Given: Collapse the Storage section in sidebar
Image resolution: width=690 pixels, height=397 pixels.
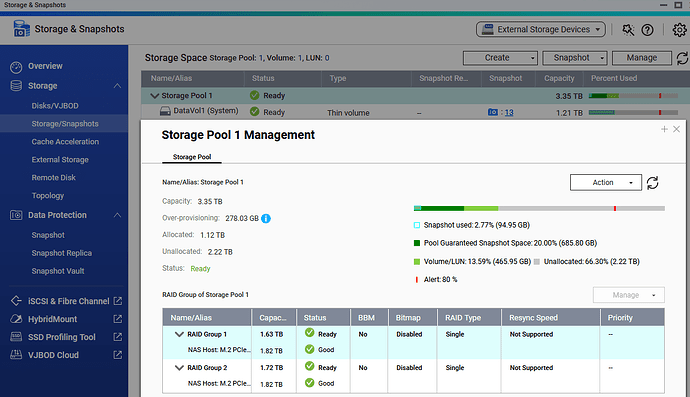Looking at the screenshot, I should click(117, 86).
